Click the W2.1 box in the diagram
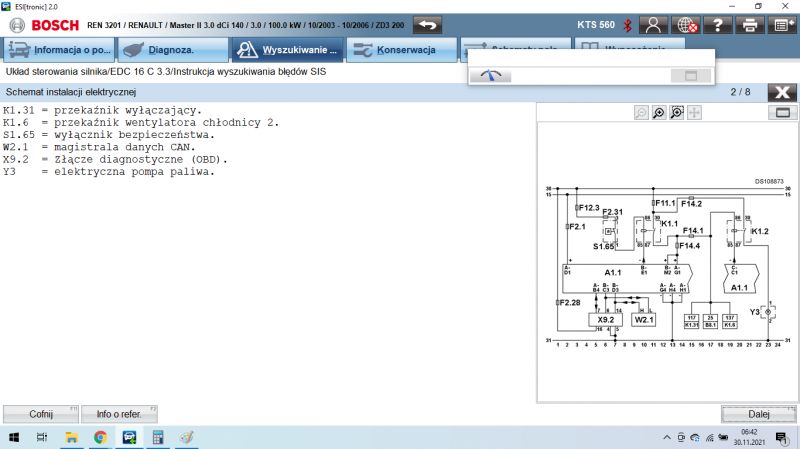Image resolution: width=800 pixels, height=449 pixels. click(643, 320)
